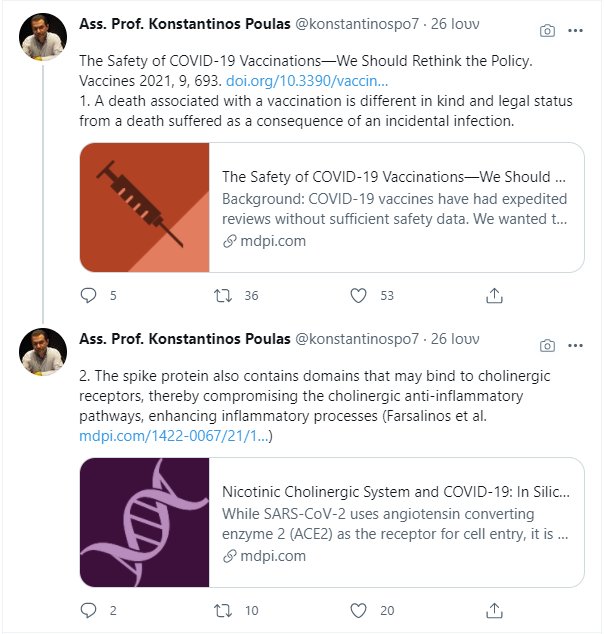Open the syringe thumbnail link card

[145, 208]
